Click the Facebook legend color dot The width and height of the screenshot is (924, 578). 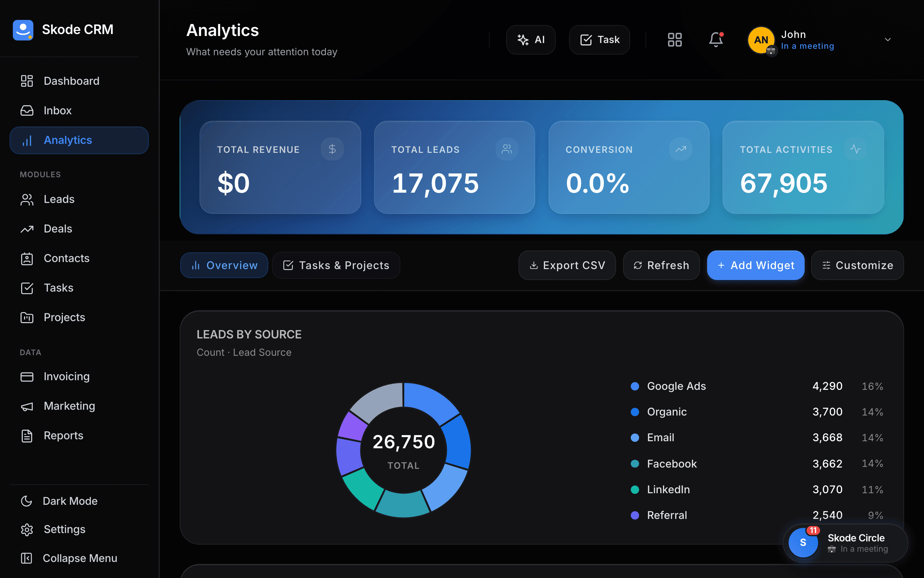[x=635, y=464]
